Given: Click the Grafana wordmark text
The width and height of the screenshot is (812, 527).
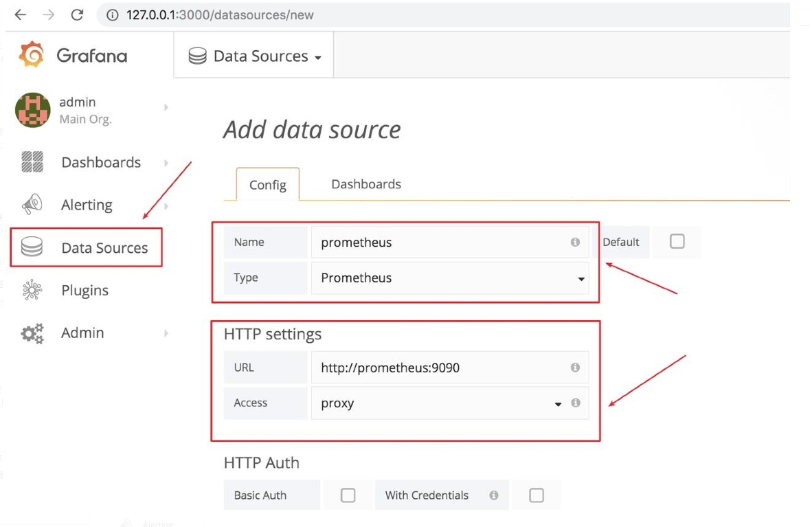Looking at the screenshot, I should click(x=91, y=56).
